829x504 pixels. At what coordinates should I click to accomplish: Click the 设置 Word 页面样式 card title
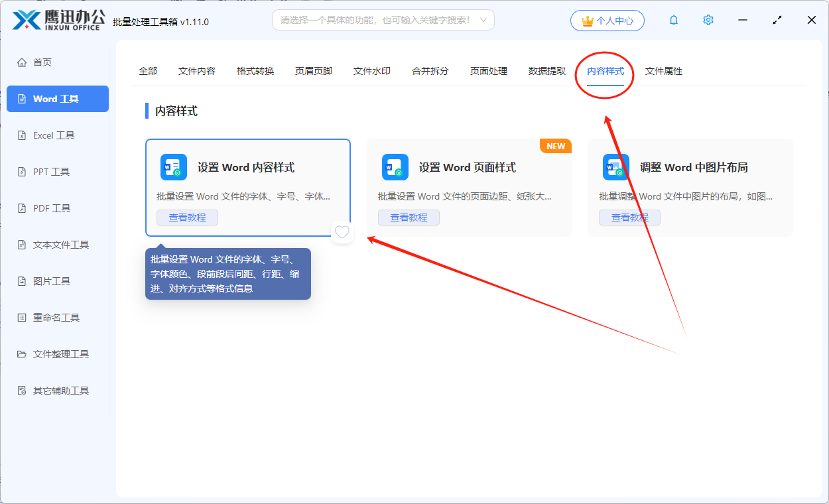[x=468, y=168]
